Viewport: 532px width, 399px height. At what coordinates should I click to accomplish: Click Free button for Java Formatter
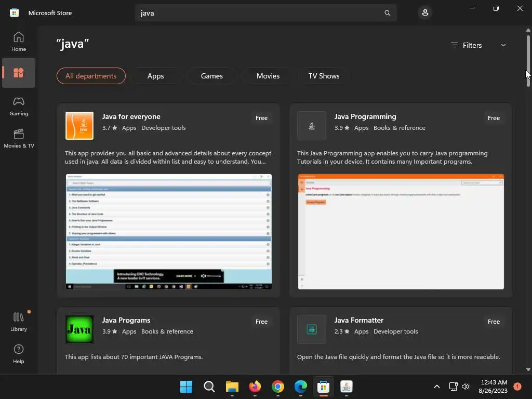[494, 321]
